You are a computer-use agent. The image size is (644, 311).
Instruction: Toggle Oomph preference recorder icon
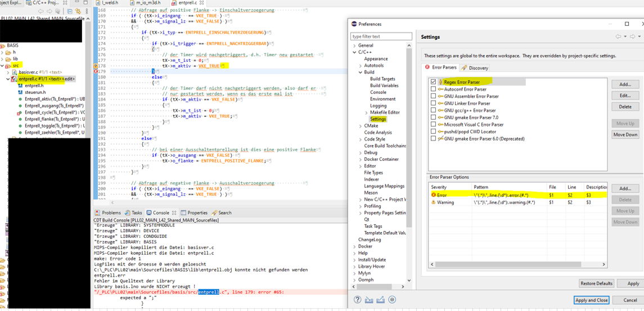coord(392,300)
